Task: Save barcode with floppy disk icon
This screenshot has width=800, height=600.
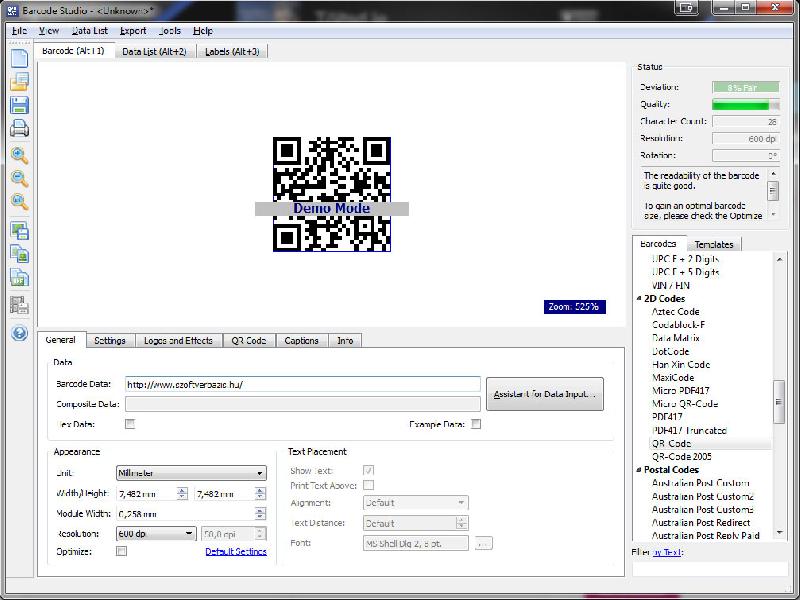Action: pyautogui.click(x=19, y=105)
